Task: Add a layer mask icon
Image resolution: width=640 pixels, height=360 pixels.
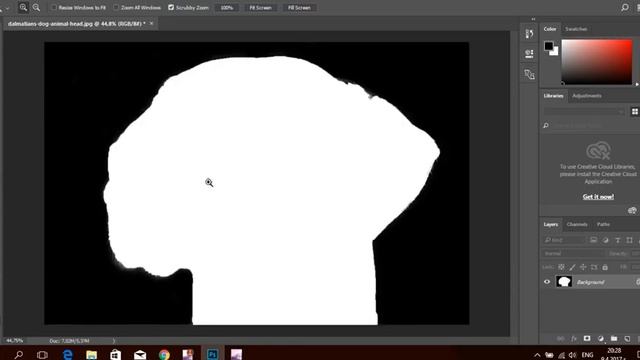Action: tap(587, 338)
